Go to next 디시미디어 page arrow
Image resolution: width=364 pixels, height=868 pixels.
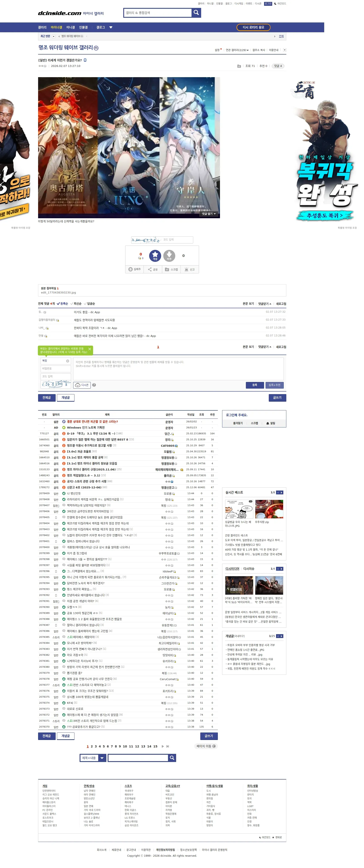click(282, 569)
